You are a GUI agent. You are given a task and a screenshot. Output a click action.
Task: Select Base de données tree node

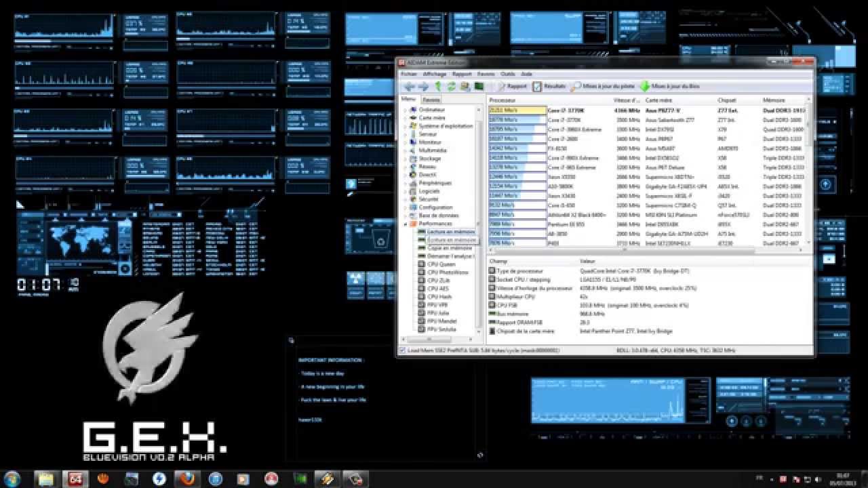coord(438,216)
